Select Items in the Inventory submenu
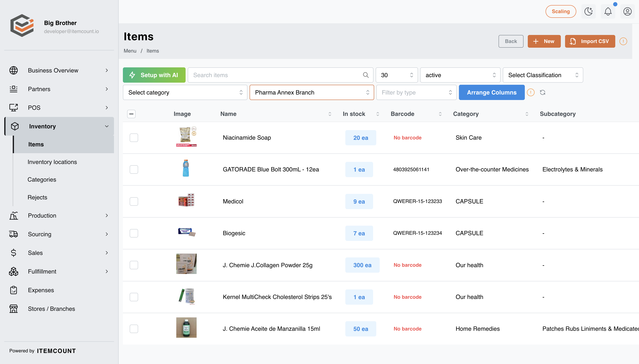The image size is (639, 364). pos(64,144)
